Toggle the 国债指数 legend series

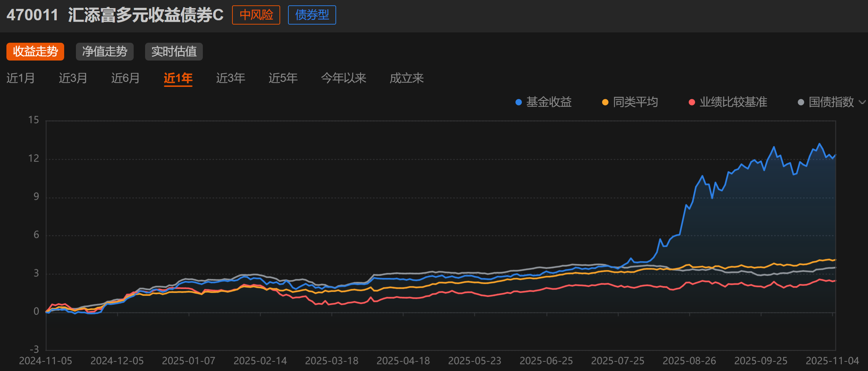coord(826,102)
